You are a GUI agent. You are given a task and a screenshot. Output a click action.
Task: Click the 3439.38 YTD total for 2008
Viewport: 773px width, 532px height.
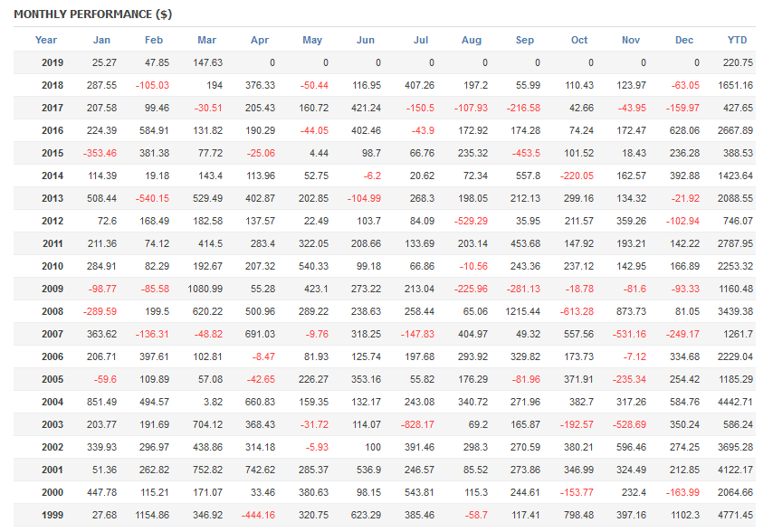pos(734,311)
